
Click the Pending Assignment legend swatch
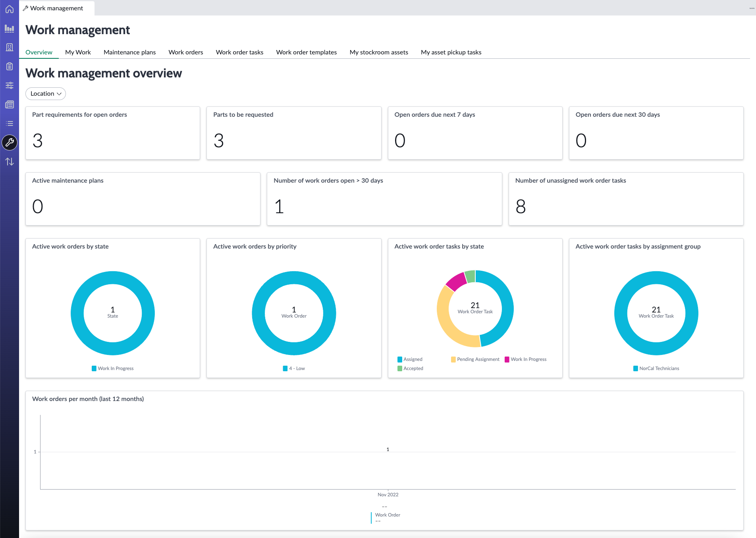click(x=453, y=359)
